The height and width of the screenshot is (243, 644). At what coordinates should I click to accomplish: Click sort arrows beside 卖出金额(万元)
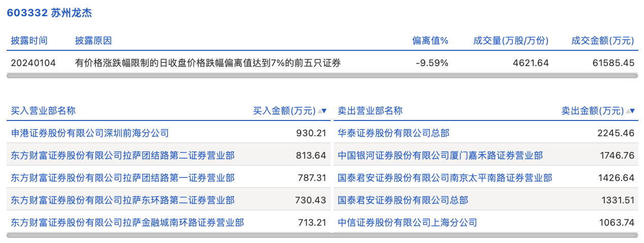(x=630, y=111)
